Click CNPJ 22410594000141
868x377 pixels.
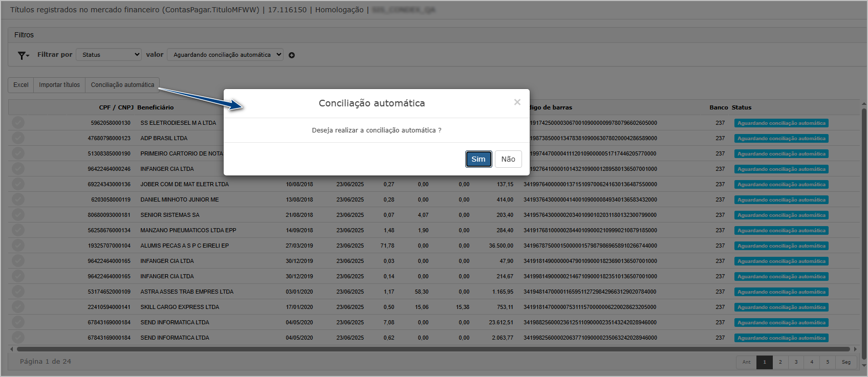point(109,307)
